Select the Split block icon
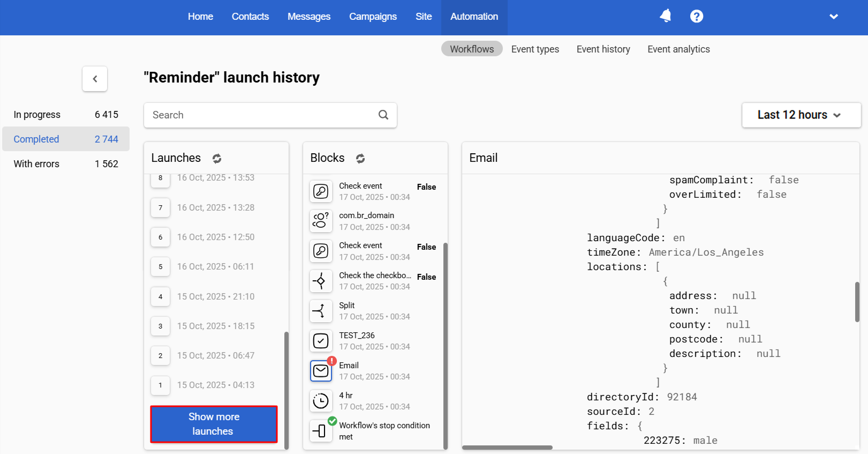Image resolution: width=868 pixels, height=454 pixels. tap(321, 311)
